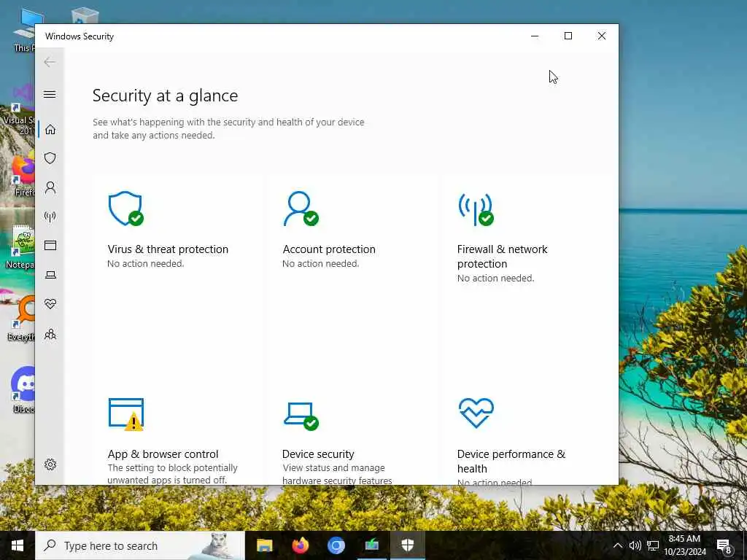The height and width of the screenshot is (560, 747).
Task: Click 'No action needed.' under Account protection
Action: (x=321, y=263)
